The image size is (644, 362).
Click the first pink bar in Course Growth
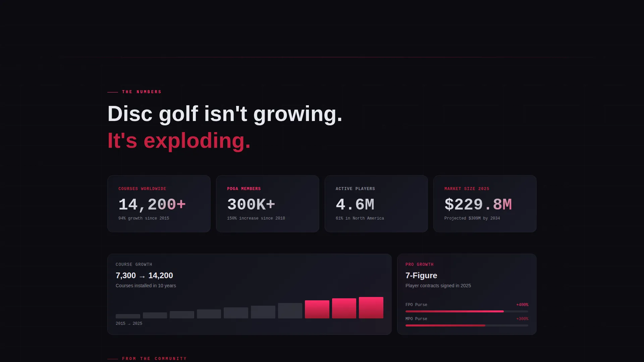pos(317,309)
